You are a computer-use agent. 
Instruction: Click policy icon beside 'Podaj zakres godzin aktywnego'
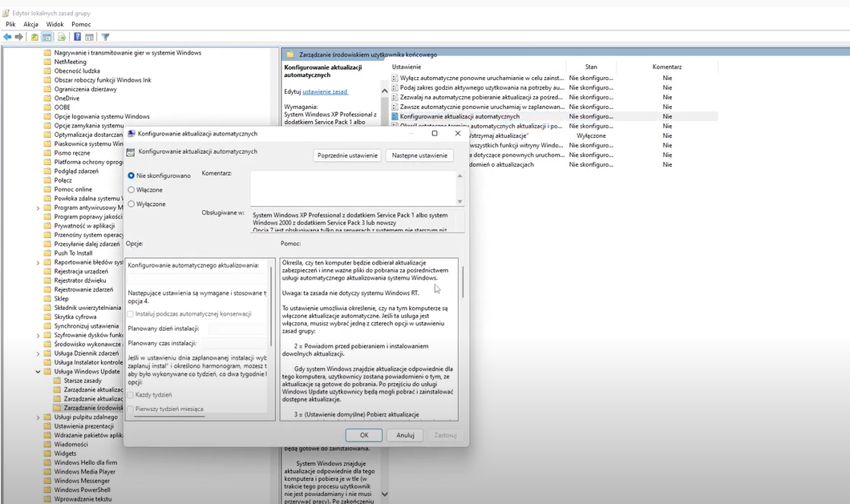pos(395,88)
